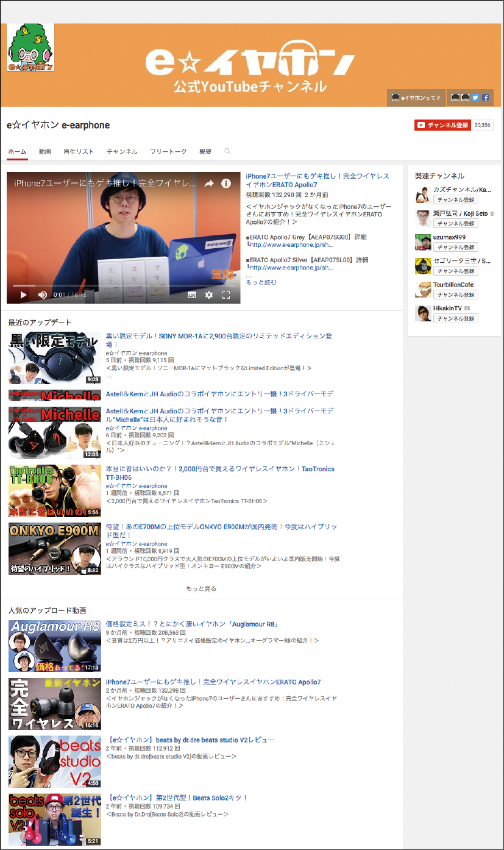Click the カズチャンネル avatar icon

pyautogui.click(x=423, y=195)
